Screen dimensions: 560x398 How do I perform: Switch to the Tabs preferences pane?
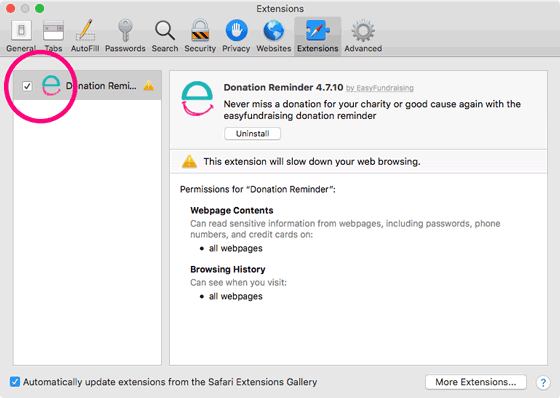pos(53,36)
